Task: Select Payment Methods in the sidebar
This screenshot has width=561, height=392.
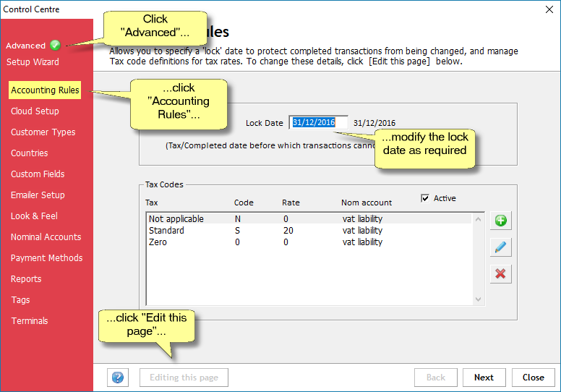Action: (46, 258)
